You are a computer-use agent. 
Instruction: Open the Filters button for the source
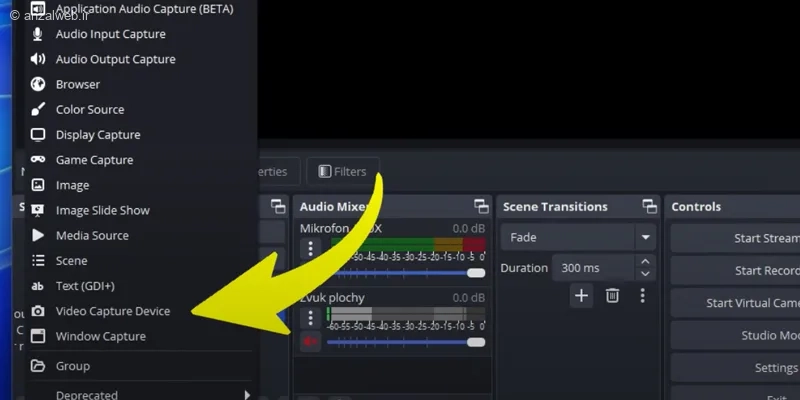pos(342,171)
